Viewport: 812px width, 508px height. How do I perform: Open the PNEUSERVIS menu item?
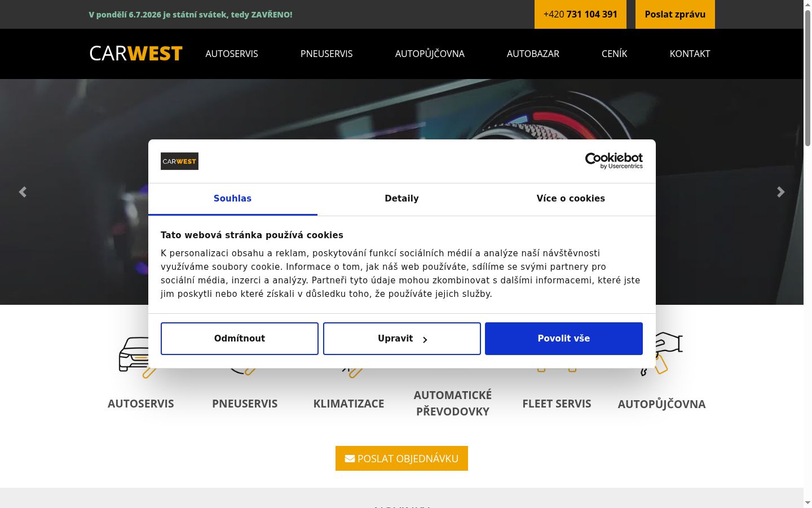point(326,54)
